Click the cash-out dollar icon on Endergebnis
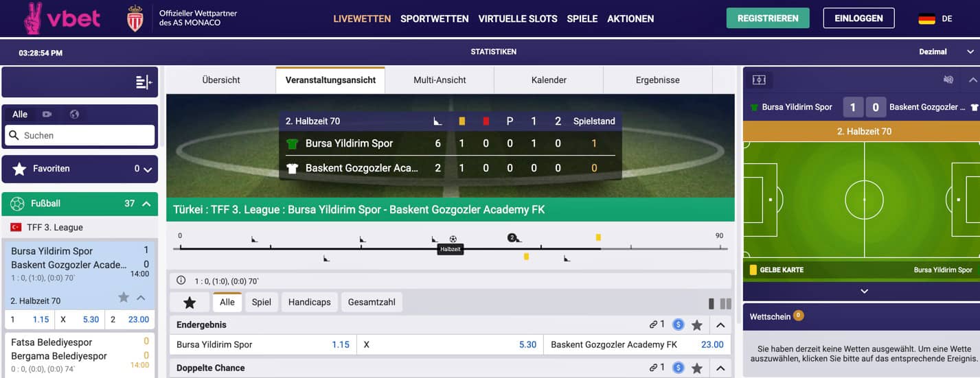 [679, 325]
